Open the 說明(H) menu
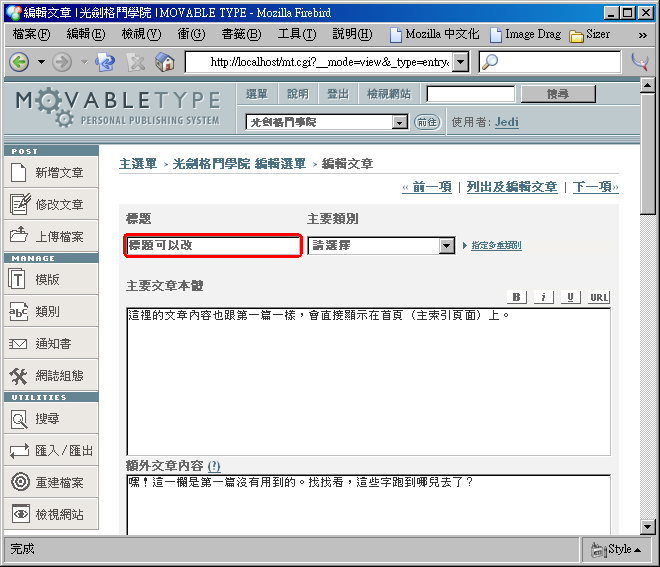The image size is (660, 567). coord(352,34)
